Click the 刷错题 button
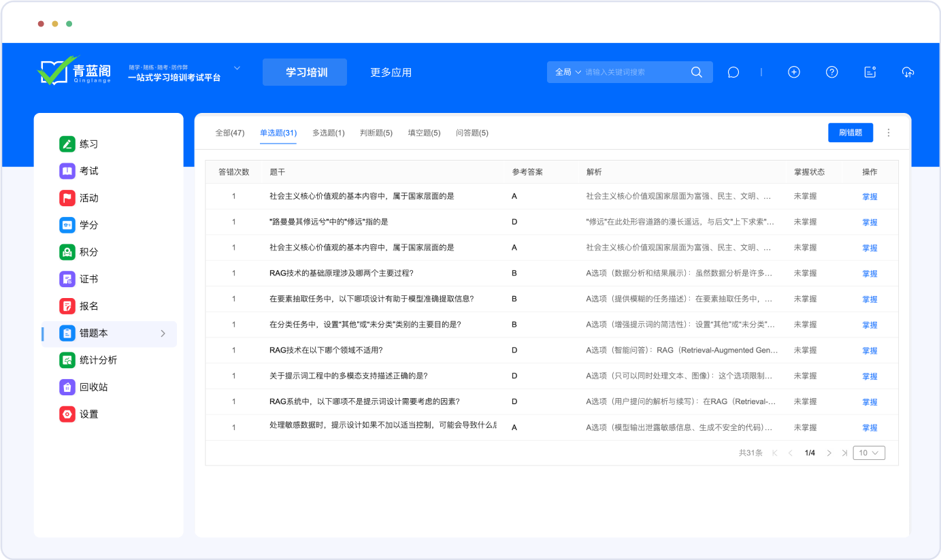Viewport: 941px width, 560px height. click(x=850, y=133)
